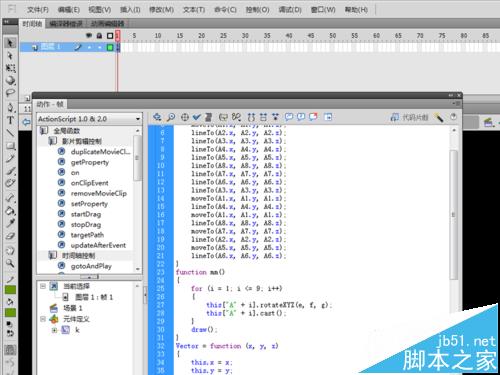The height and width of the screenshot is (375, 500).
Task: Select the 3D Rotation tool
Action: click(x=10, y=80)
